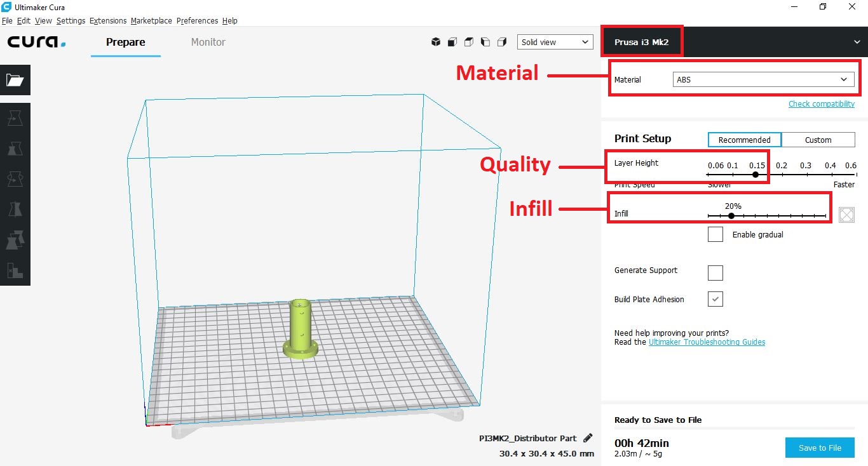Maximize or restore the Cura window
The width and height of the screenshot is (868, 466).
pyautogui.click(x=823, y=7)
